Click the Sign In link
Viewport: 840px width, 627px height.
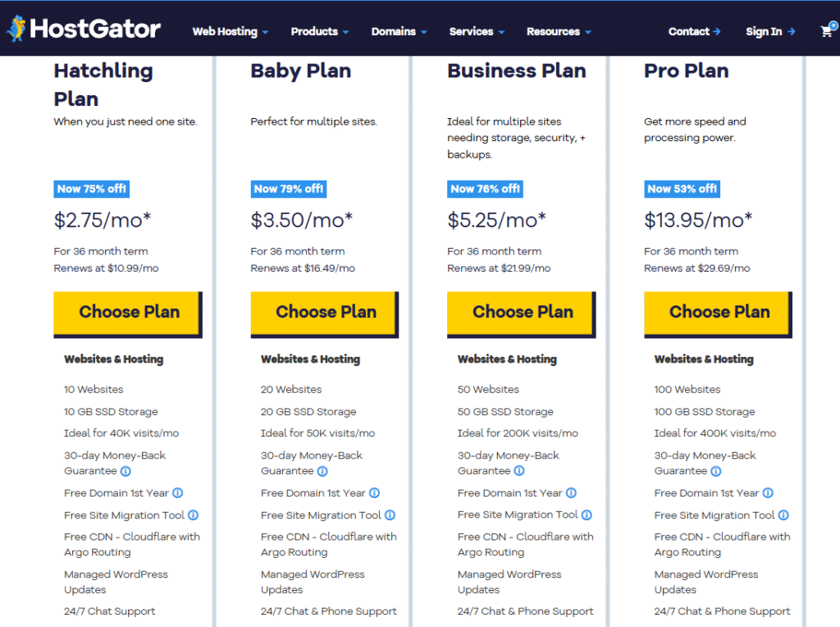[x=770, y=32]
